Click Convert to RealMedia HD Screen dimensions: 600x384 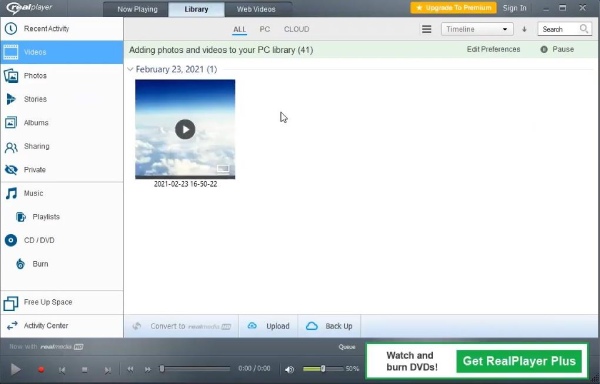181,326
